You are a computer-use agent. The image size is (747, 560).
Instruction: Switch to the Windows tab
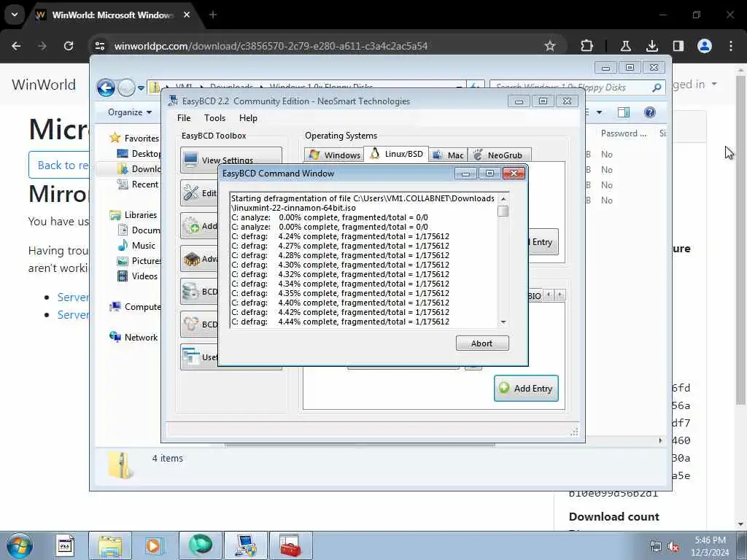click(x=334, y=155)
